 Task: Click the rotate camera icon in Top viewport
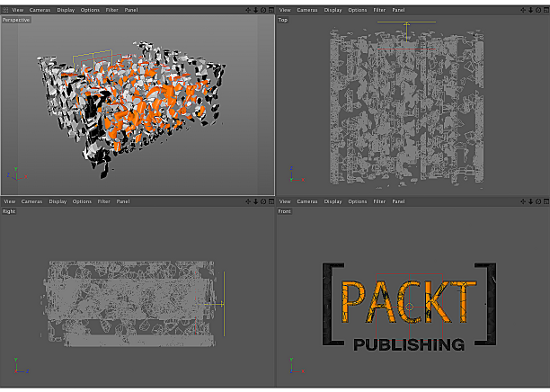(x=538, y=10)
